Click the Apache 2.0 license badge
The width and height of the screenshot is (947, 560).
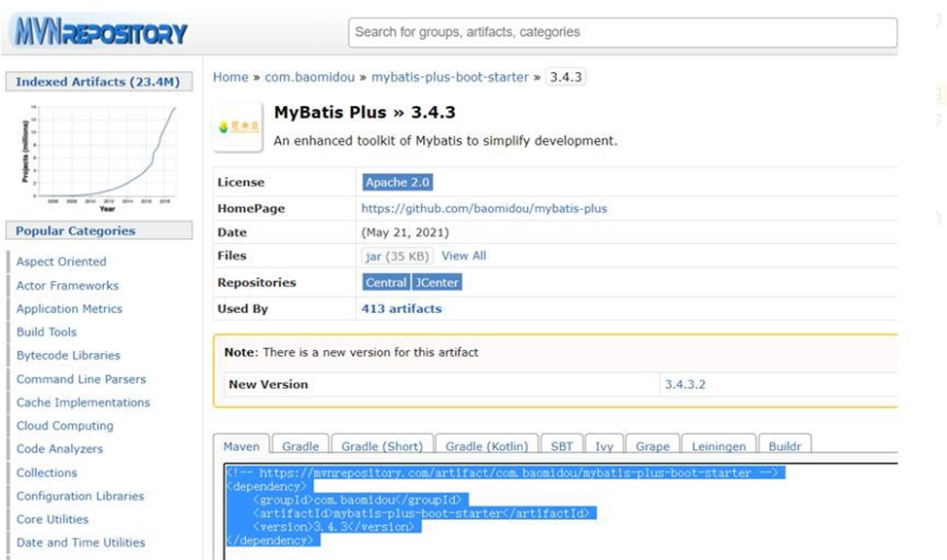pos(397,182)
